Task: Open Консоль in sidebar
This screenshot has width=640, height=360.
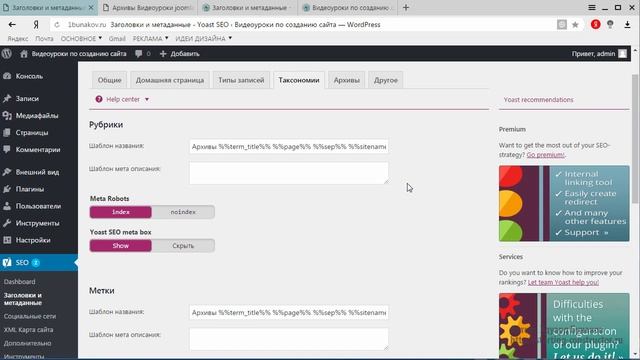Action: (29, 76)
